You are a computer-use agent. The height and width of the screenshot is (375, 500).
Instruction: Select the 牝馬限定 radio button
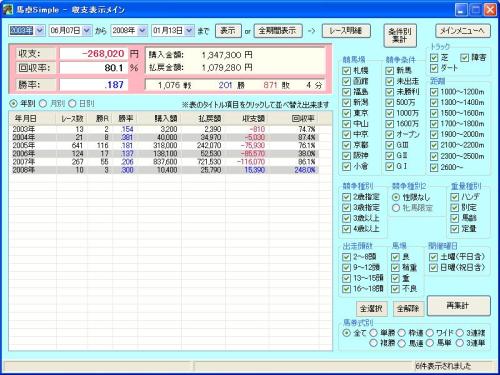coord(396,208)
